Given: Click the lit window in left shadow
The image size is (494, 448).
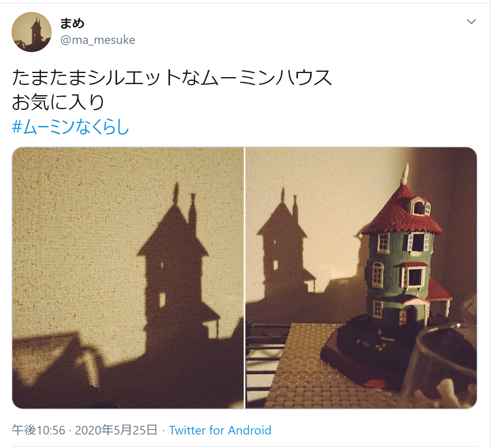Looking at the screenshot, I should point(162,301).
